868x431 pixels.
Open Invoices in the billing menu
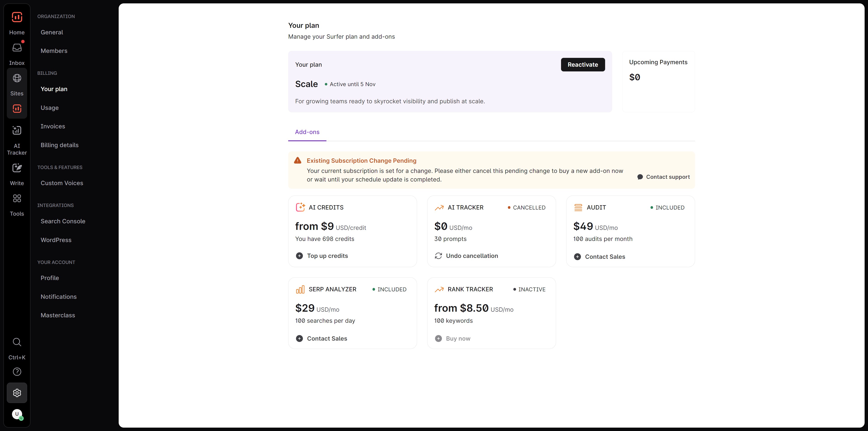[53, 126]
